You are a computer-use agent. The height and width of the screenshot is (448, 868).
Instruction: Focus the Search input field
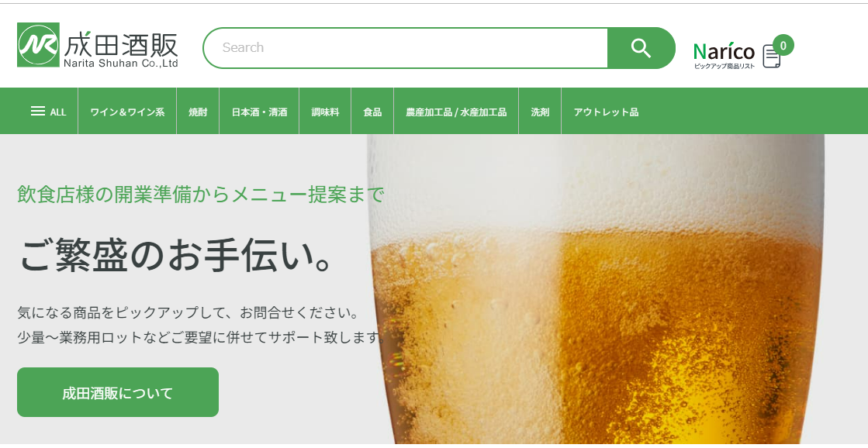point(406,48)
